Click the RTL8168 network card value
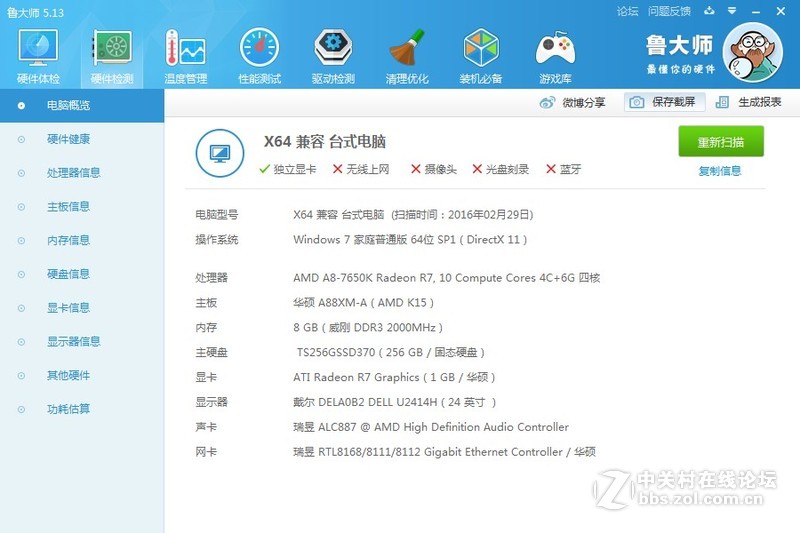The image size is (800, 533). (x=444, y=452)
